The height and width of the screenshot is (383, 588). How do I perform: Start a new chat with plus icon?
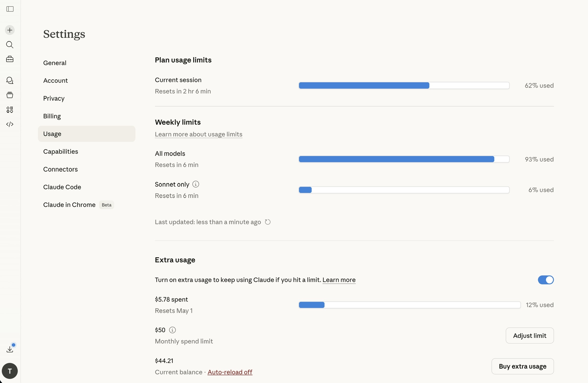click(10, 30)
